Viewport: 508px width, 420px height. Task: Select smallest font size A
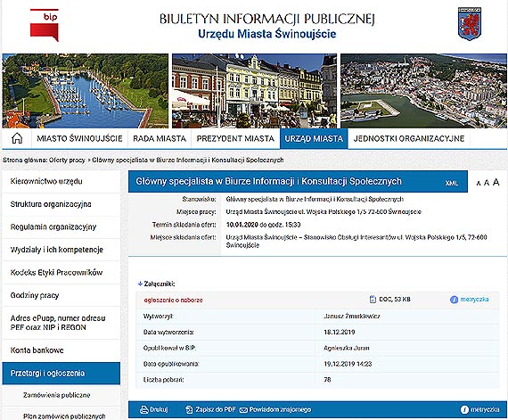tap(479, 183)
